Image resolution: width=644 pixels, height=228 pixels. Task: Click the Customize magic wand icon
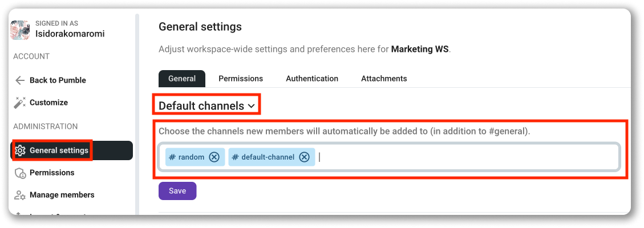21,103
